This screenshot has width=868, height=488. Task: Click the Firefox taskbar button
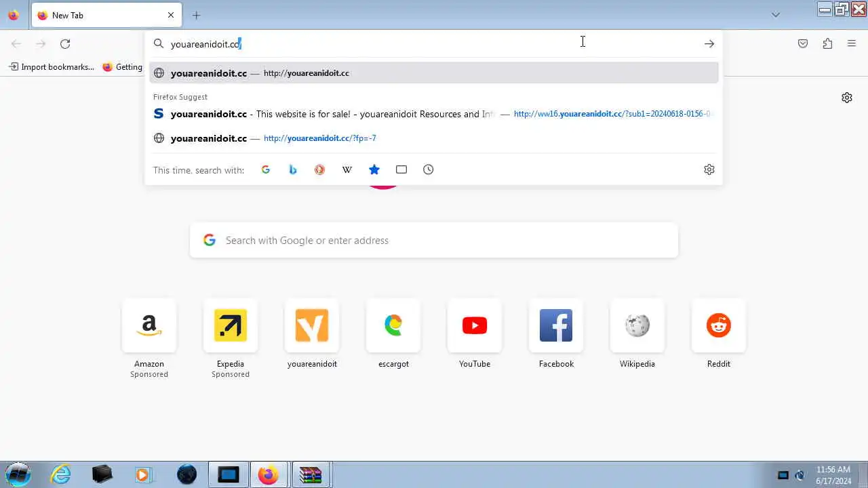[269, 474]
